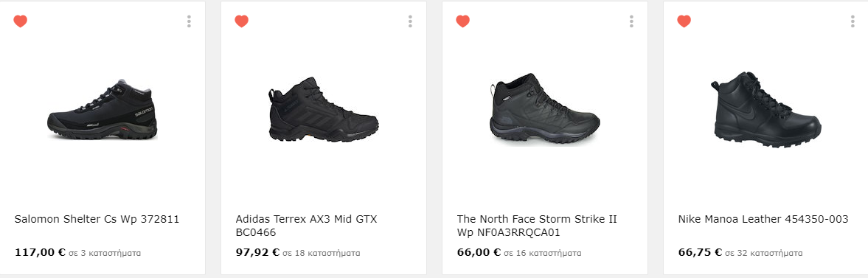Click the 117,00 € price of Salomon
This screenshot has width=868, height=278.
[40, 252]
